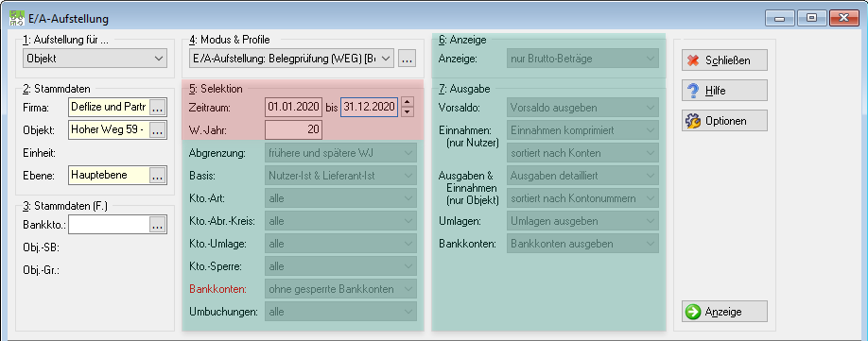Viewport: 868px width, 341px height.
Task: Click the W.-Jahr field showing 20
Action: (293, 129)
